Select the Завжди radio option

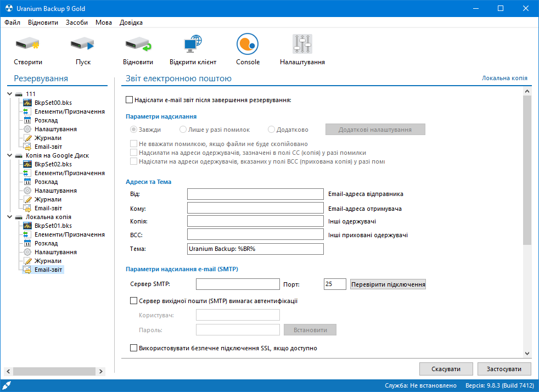pos(134,130)
